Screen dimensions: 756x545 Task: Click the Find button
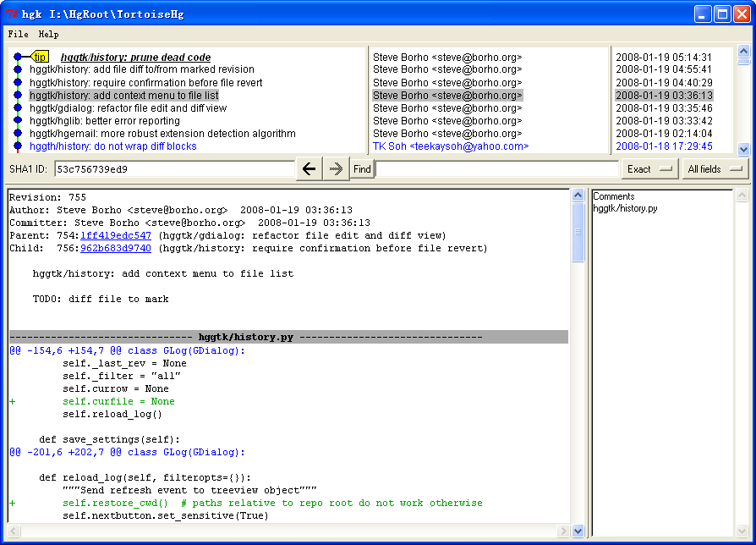(x=362, y=168)
